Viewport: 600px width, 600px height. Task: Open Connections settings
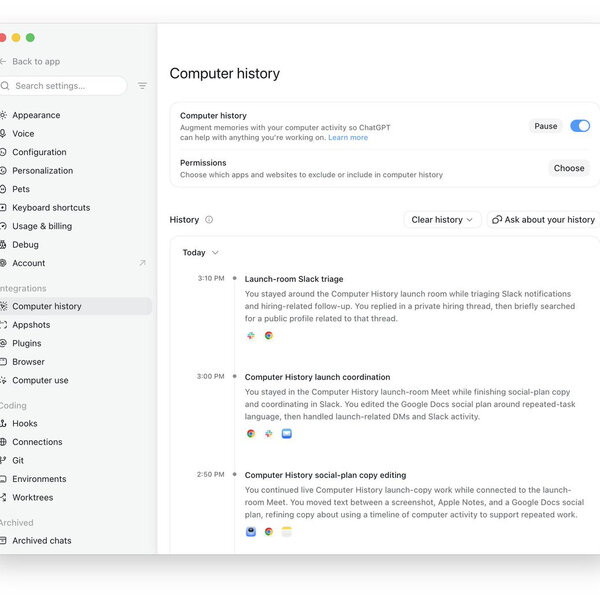coord(37,442)
